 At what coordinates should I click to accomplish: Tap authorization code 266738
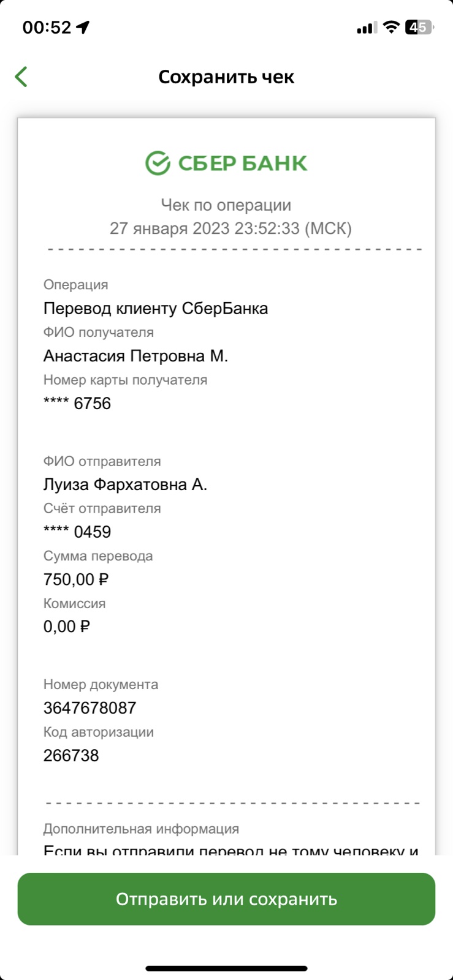point(71,755)
